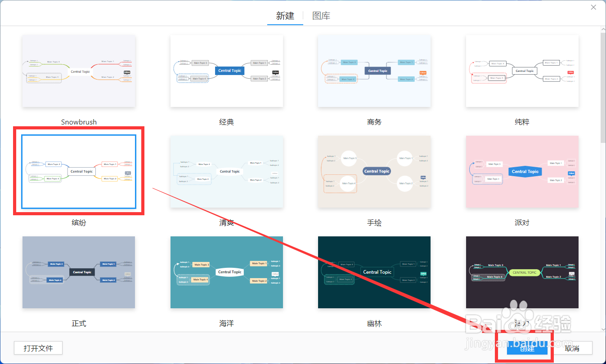Select the 海洋 teal template thumbnail
606x364 pixels.
[227, 272]
